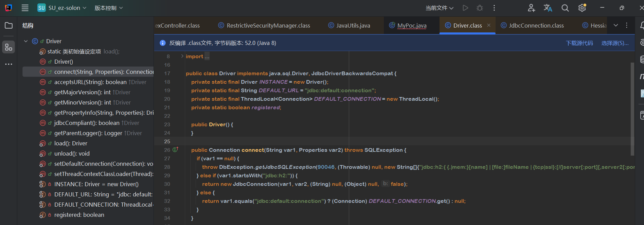Viewport: 644px width, 225px height.
Task: Switch to the JdbcConnection.class tab
Action: (x=533, y=26)
